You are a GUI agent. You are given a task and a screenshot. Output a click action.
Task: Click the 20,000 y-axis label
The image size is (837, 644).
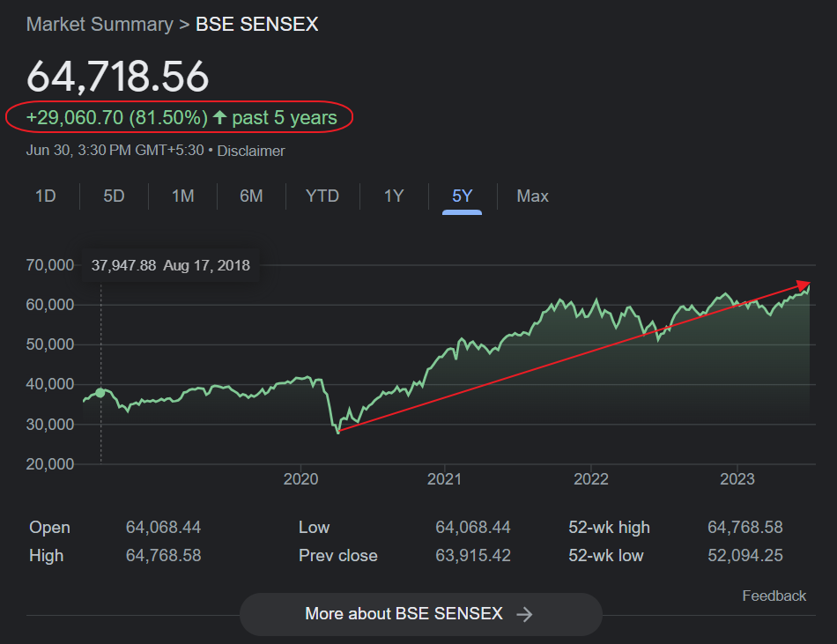coord(50,463)
